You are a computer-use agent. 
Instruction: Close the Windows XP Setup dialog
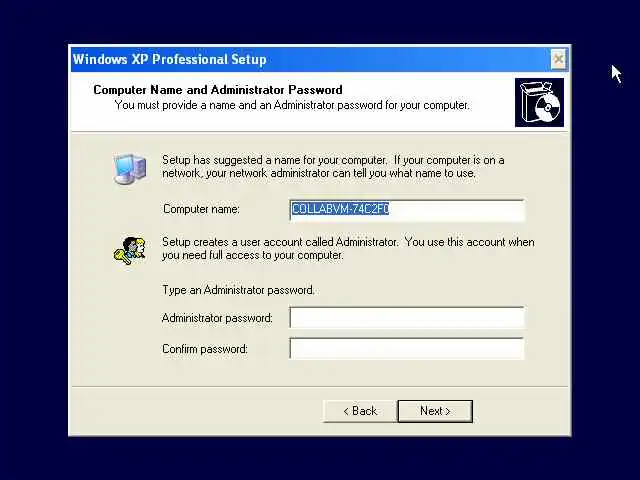click(558, 60)
